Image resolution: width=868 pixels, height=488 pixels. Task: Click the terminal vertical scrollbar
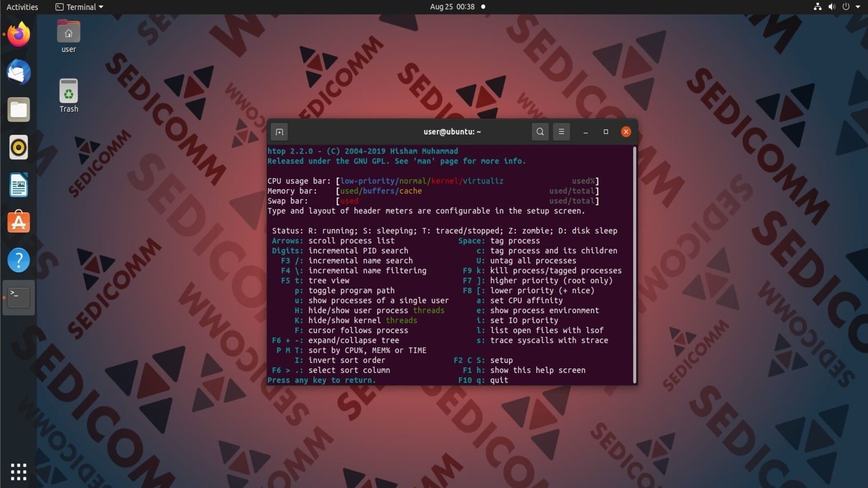pyautogui.click(x=634, y=265)
